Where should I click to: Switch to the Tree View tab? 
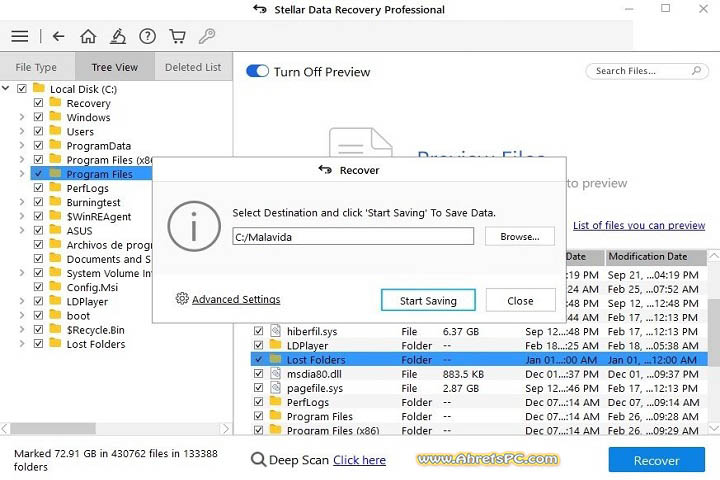[115, 67]
